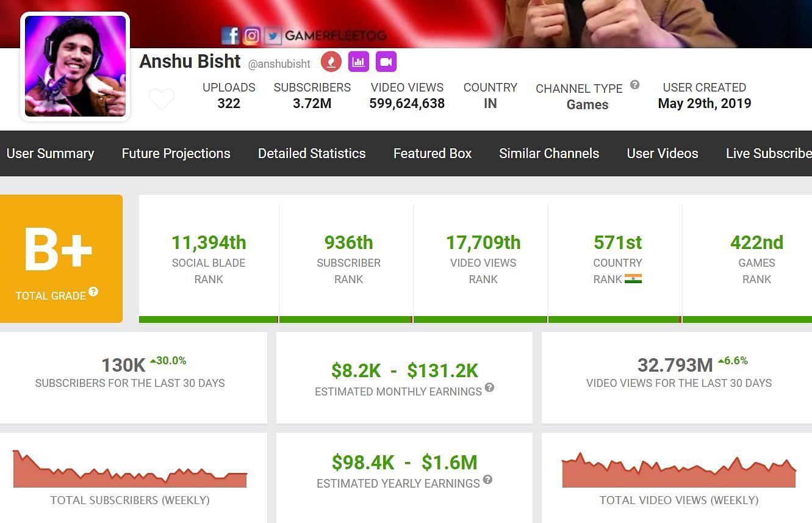Click the Anshu Bisht profile picture

point(75,66)
